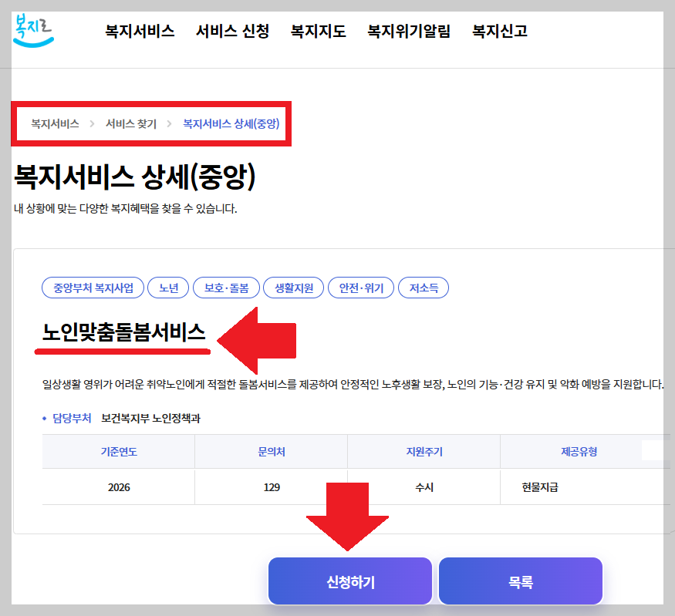Image resolution: width=675 pixels, height=616 pixels.
Task: Select the 보호·돌봄 tag
Action: [225, 287]
